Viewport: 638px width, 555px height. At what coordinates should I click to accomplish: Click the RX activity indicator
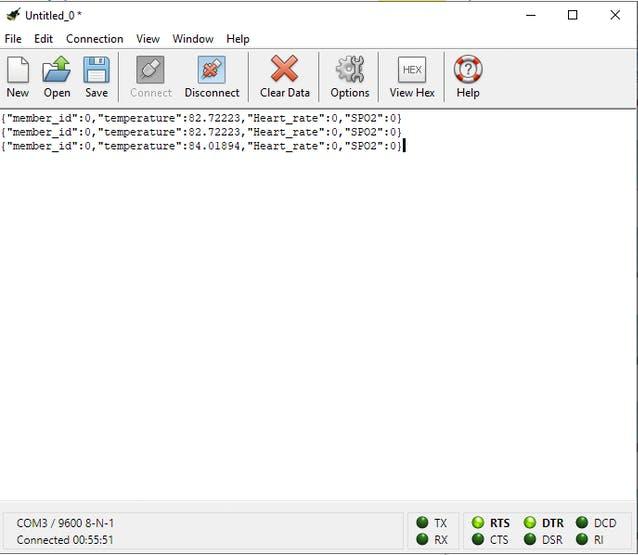422,539
